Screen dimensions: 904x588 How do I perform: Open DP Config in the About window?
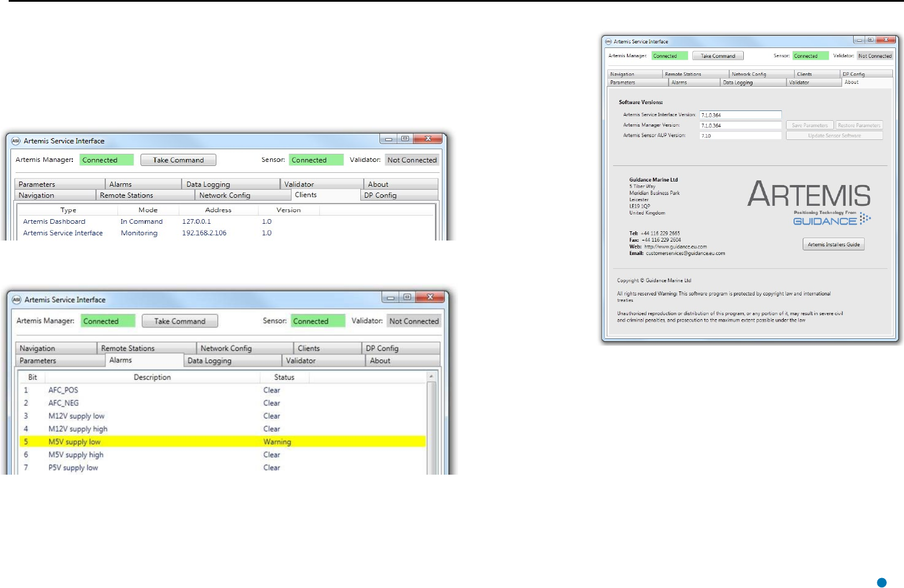point(866,74)
